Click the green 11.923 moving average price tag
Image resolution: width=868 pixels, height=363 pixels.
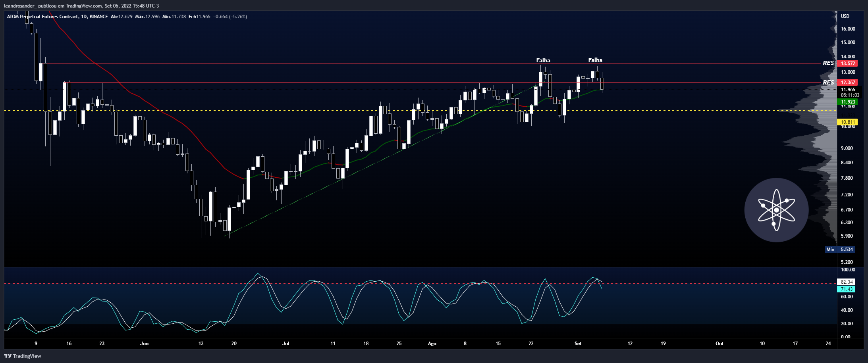pos(848,102)
